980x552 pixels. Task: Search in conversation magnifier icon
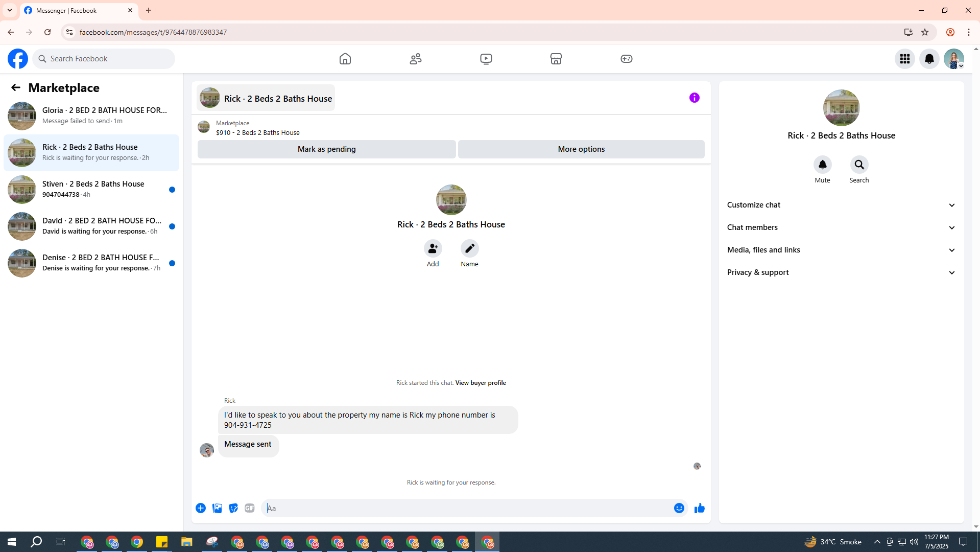pyautogui.click(x=859, y=165)
